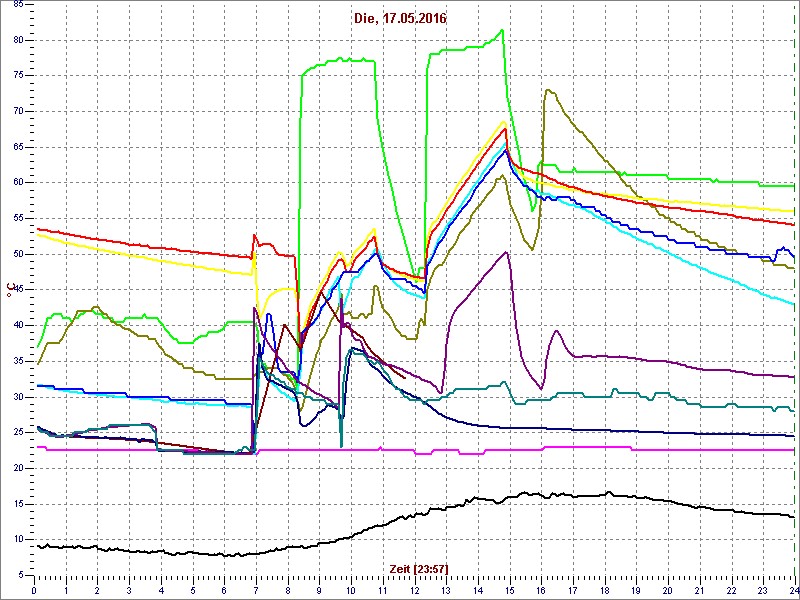Pick the 16 hour label on the time axis
This screenshot has height=600, width=800.
click(x=541, y=590)
